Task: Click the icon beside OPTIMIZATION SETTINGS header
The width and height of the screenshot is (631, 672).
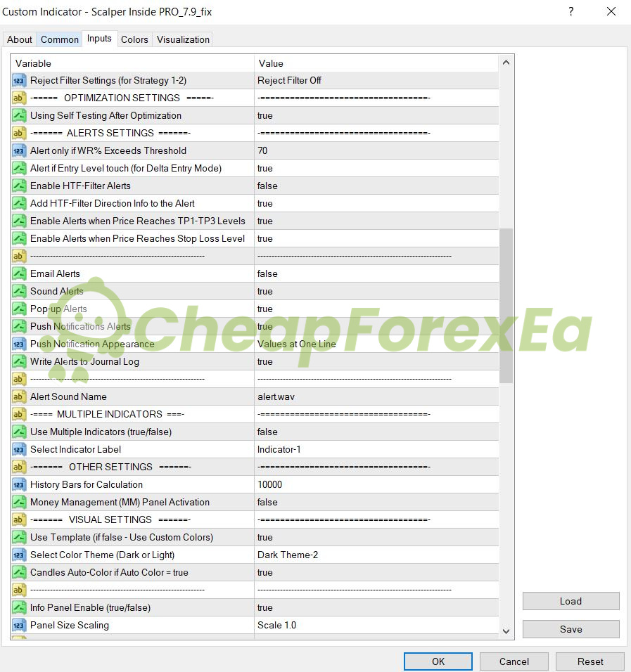Action: pos(18,98)
